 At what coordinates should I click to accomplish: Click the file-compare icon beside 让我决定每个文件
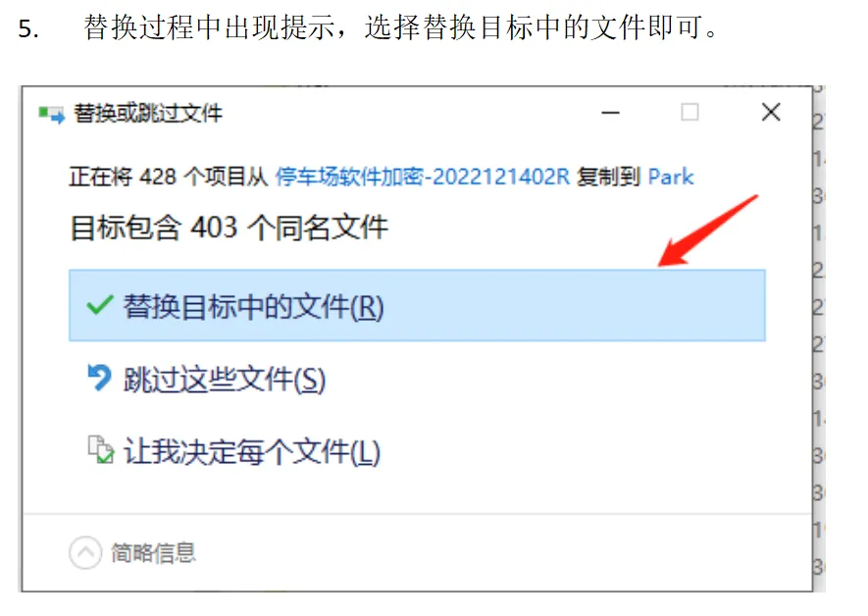[x=101, y=449]
